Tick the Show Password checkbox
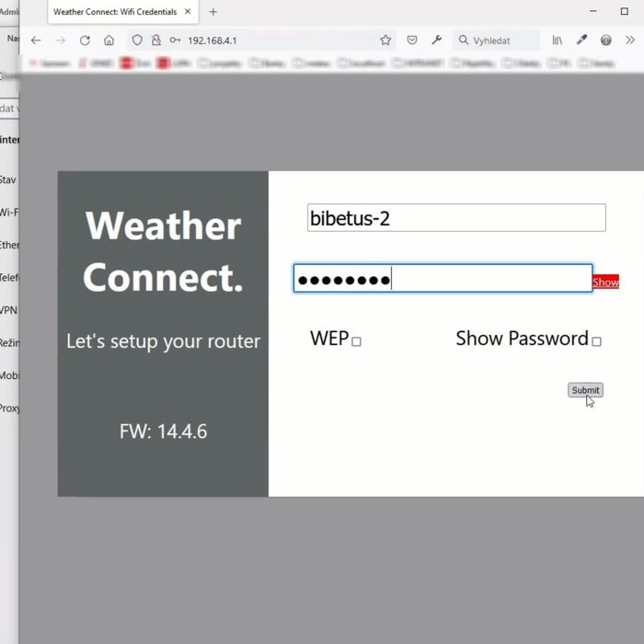This screenshot has width=644, height=644. (596, 341)
